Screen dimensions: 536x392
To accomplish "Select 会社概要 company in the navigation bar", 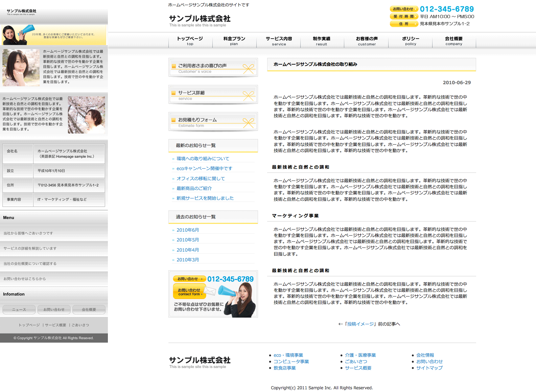I will click(x=454, y=41).
